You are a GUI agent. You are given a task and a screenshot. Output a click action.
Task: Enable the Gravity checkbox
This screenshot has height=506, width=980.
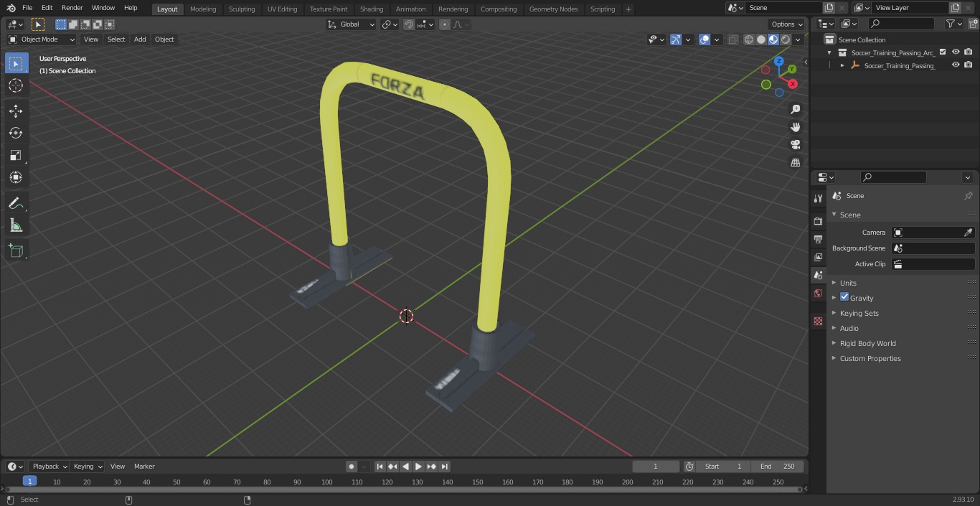tap(844, 297)
